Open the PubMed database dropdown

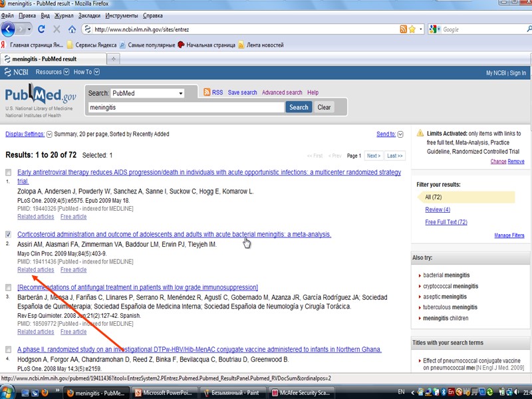point(147,93)
